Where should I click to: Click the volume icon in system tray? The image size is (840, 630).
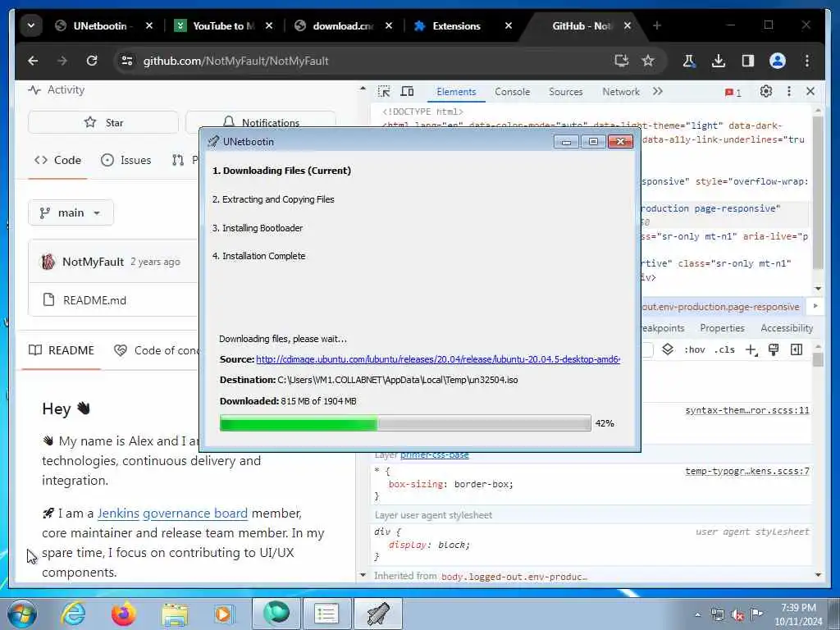pyautogui.click(x=737, y=615)
